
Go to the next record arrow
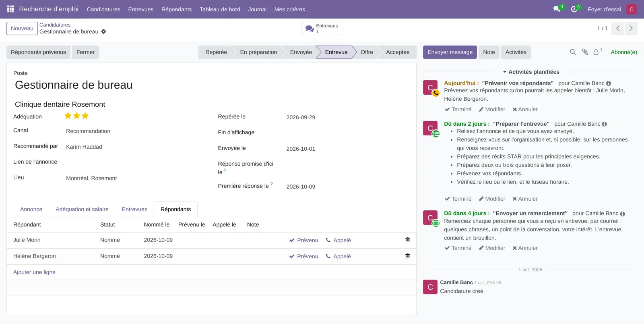point(631,28)
